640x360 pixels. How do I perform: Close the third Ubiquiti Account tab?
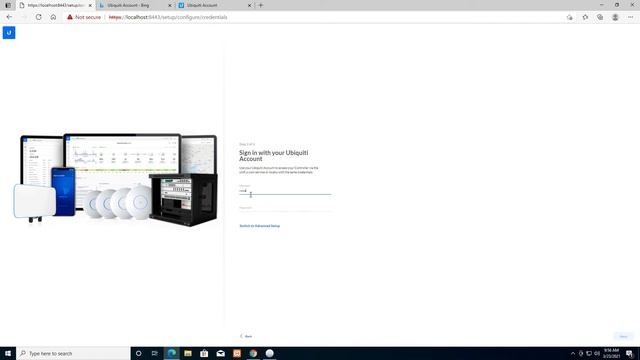tap(249, 5)
